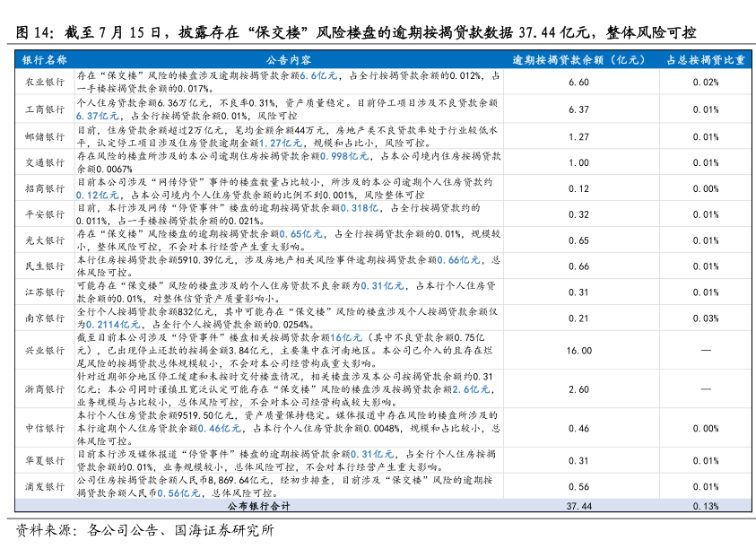This screenshot has height=549, width=756.
Task: Select the blue '0.318亿' in 平安银行 announcement
Action: coord(360,208)
